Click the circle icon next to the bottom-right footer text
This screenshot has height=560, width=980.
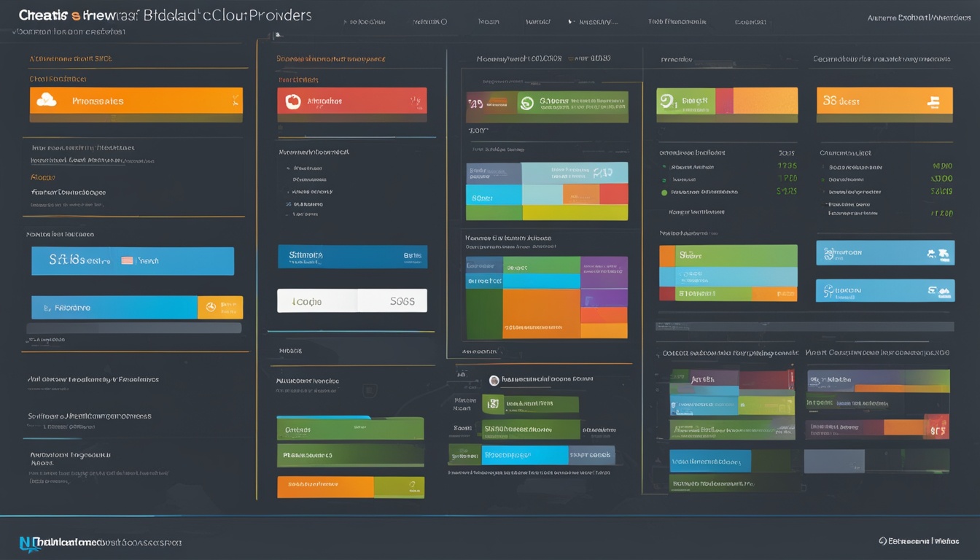[x=882, y=541]
